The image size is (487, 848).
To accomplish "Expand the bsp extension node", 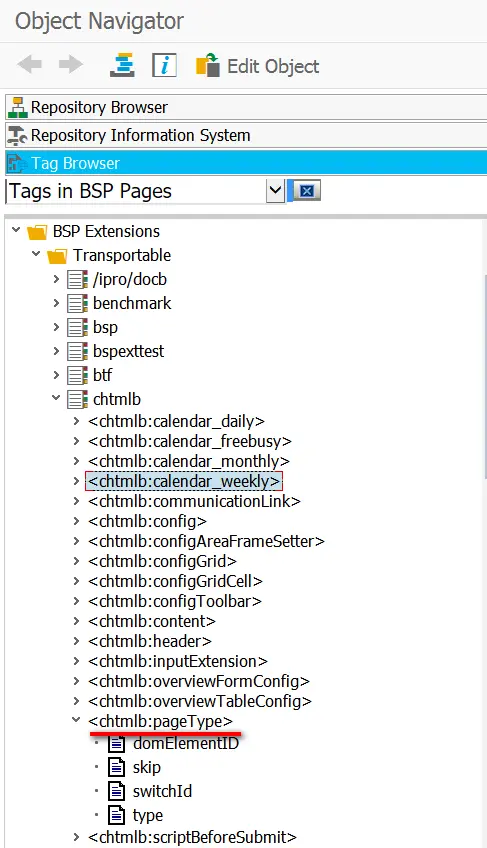I will pyautogui.click(x=56, y=327).
